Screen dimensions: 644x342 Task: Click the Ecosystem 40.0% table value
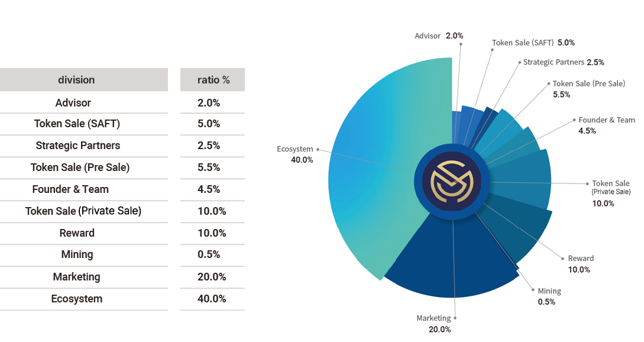tap(212, 299)
